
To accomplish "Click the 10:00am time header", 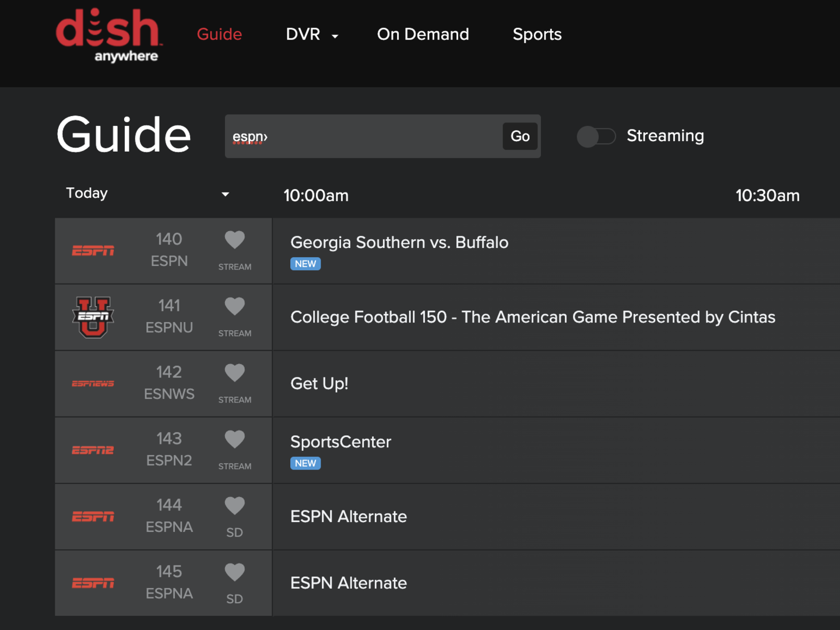I will pos(316,195).
